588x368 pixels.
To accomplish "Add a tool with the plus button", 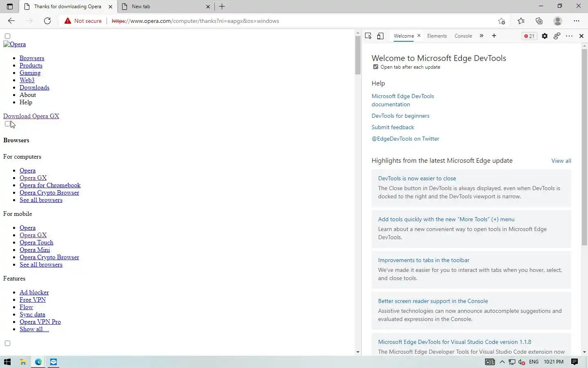I will click(x=494, y=36).
